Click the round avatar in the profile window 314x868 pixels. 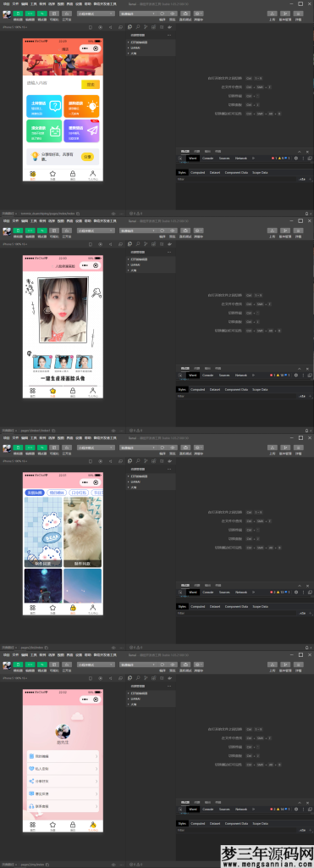point(63,731)
